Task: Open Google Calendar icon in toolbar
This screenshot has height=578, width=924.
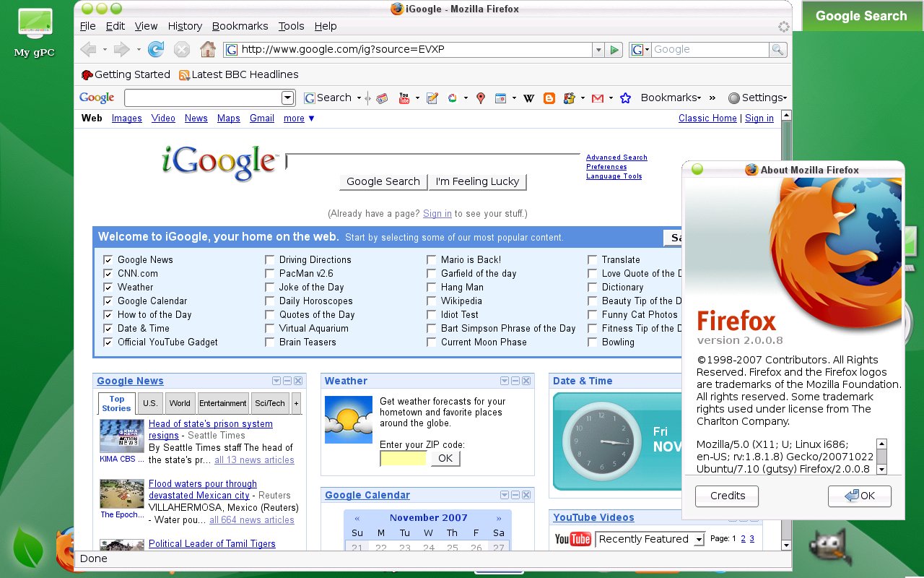Action: pos(500,98)
